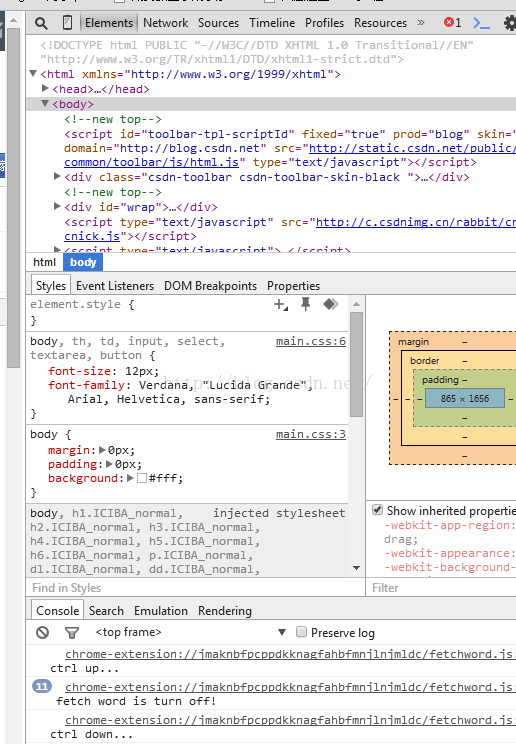Open fetchword.js link above ctrl down
The image size is (516, 744).
point(290,720)
